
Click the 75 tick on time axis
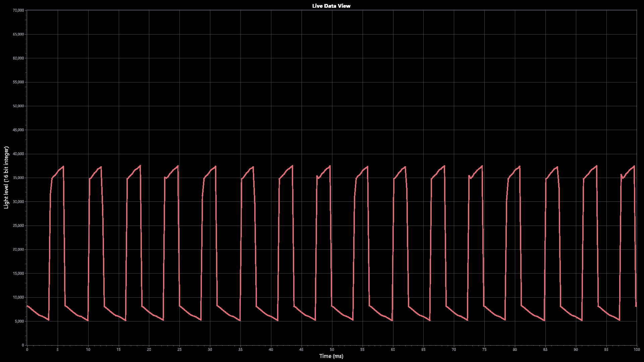pyautogui.click(x=484, y=350)
